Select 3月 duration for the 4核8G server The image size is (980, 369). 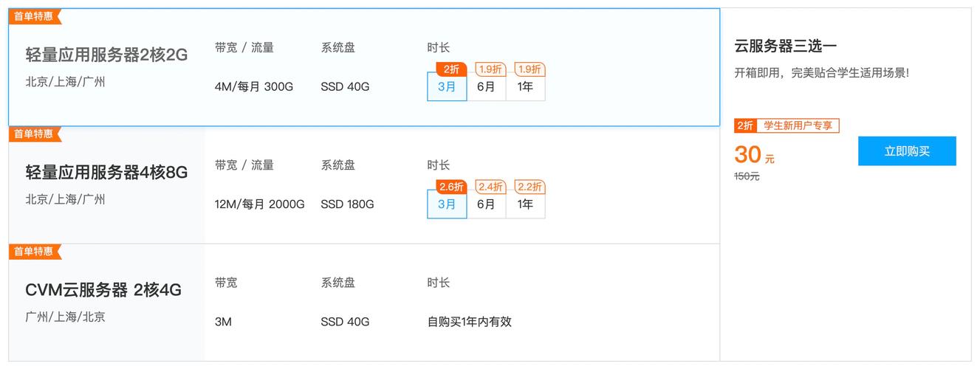[x=447, y=204]
